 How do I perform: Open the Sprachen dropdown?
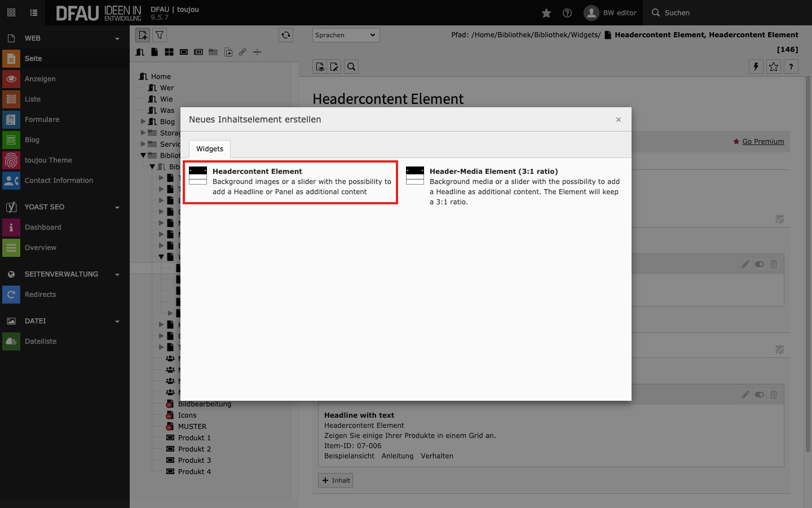pyautogui.click(x=346, y=35)
